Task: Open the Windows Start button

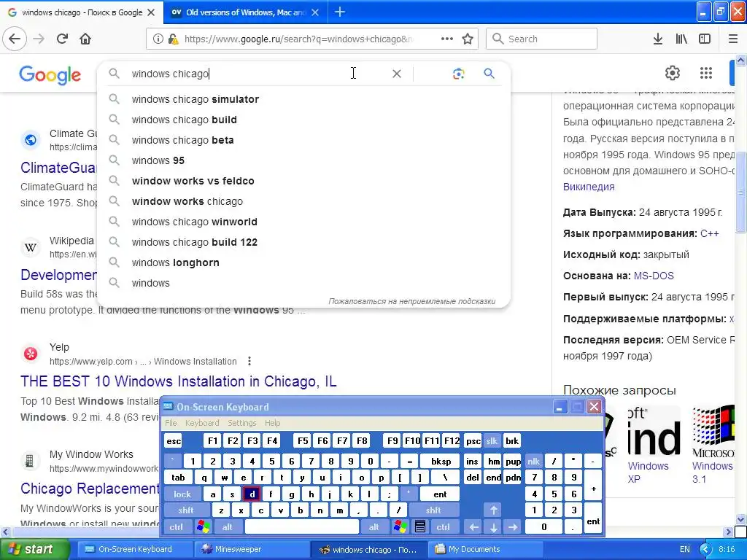Action: coord(35,549)
